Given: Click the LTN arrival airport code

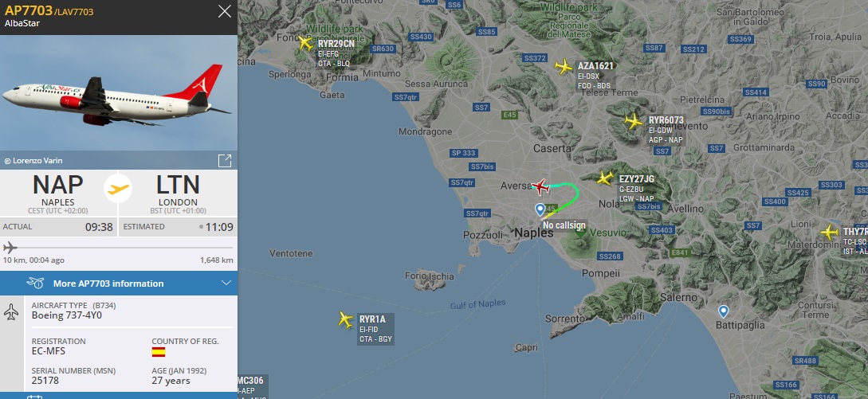Looking at the screenshot, I should 178,185.
